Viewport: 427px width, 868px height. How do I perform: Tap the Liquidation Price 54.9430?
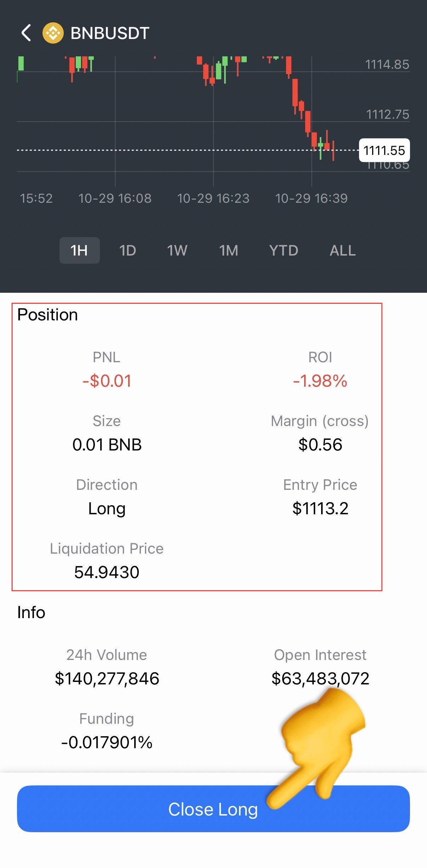[x=107, y=572]
